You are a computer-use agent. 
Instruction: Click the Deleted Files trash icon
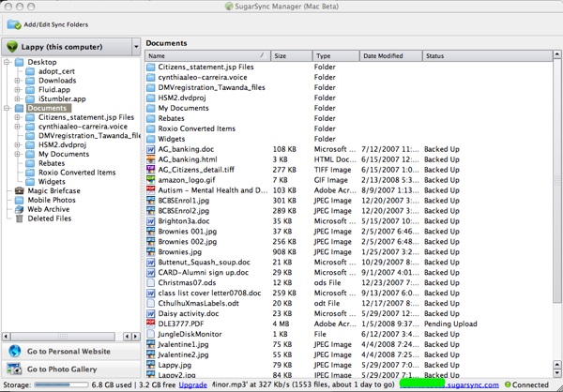[x=20, y=219]
